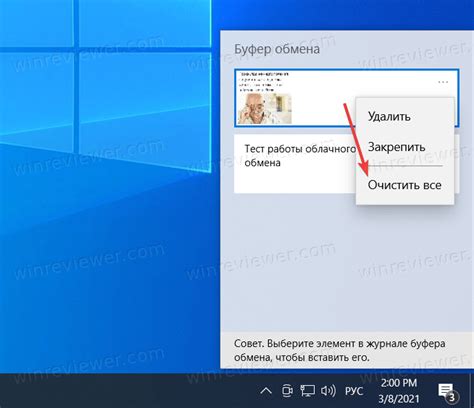Image resolution: width=474 pixels, height=408 pixels.
Task: Switch input language via РУС indicator
Action: click(354, 391)
